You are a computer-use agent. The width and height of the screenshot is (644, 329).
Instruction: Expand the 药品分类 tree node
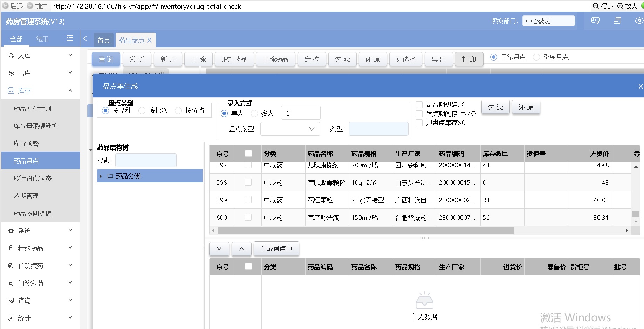(x=101, y=176)
